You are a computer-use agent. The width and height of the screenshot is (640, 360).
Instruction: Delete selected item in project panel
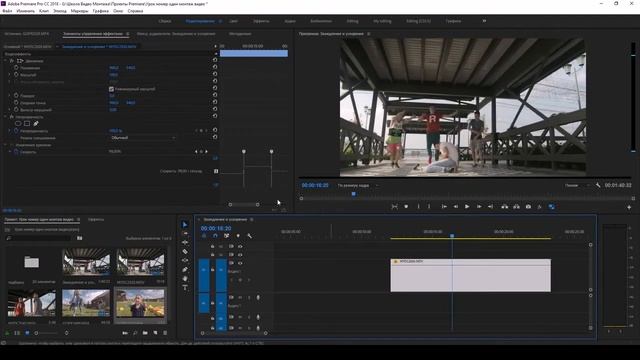(165, 333)
